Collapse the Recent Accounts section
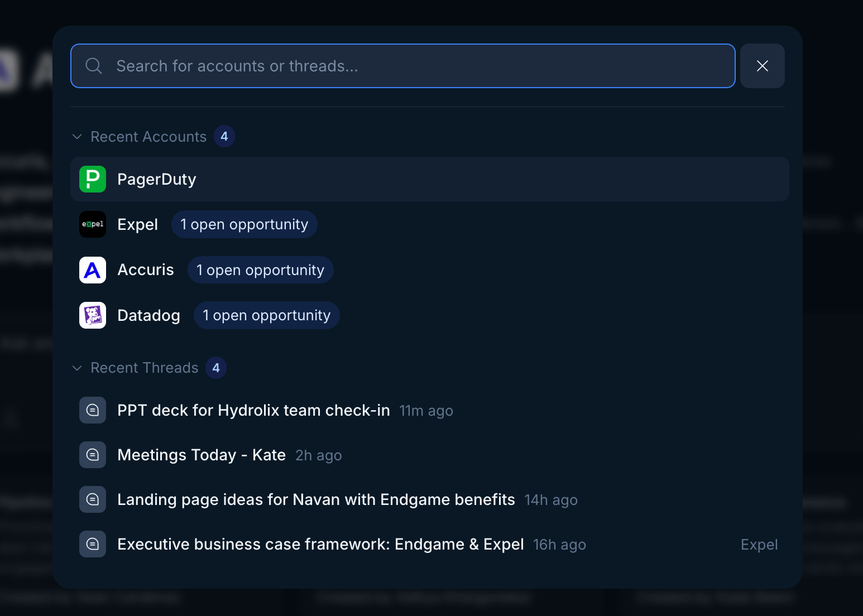The image size is (863, 616). tap(77, 136)
